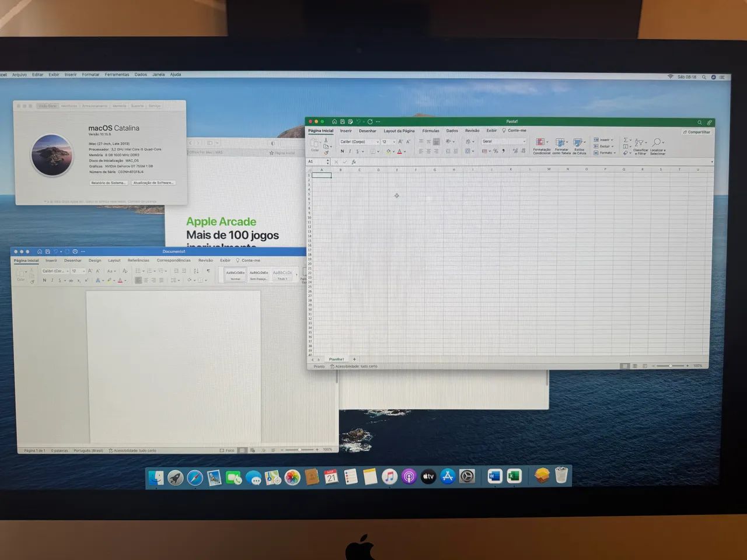This screenshot has height=560, width=747.
Task: Open App Store from the Dock
Action: click(448, 477)
